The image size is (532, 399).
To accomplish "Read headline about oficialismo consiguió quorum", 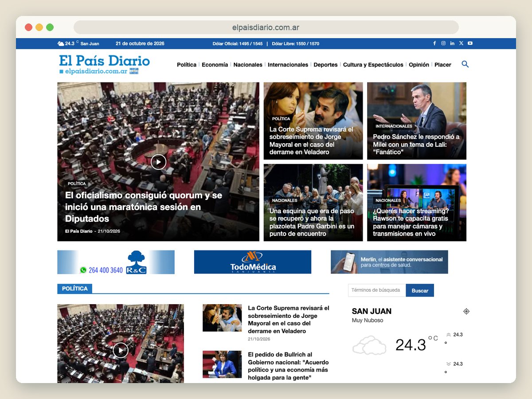I will click(144, 207).
